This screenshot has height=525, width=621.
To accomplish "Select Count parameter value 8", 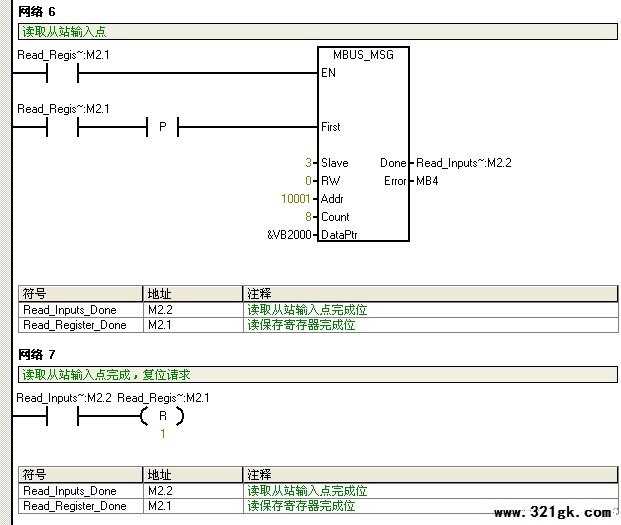I will pyautogui.click(x=308, y=217).
